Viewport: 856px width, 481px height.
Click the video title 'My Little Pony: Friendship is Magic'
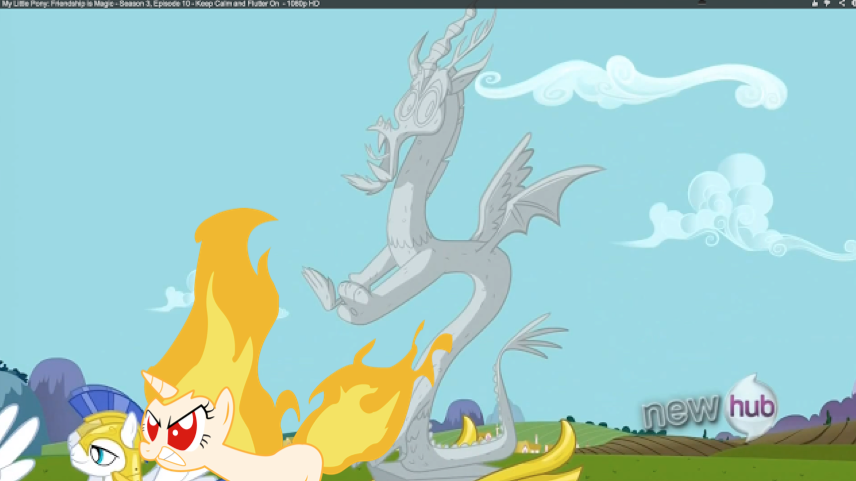pos(57,4)
